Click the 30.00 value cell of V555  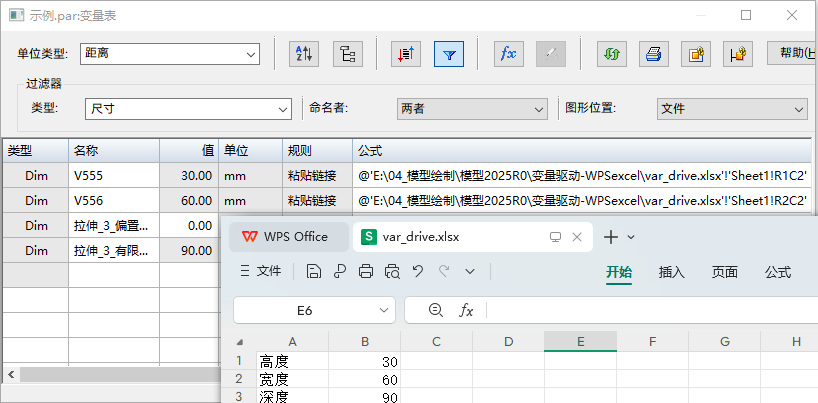(x=189, y=176)
